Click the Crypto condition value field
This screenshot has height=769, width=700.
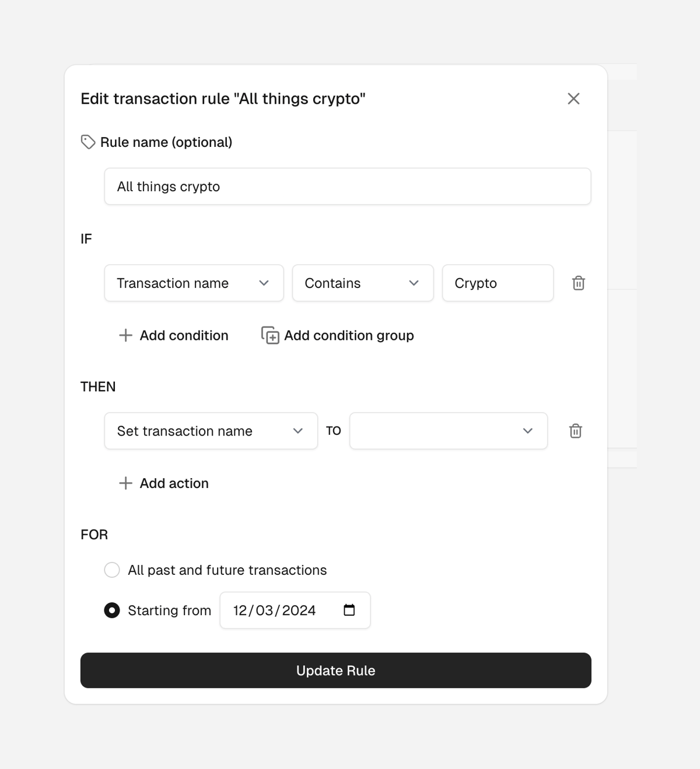(498, 283)
